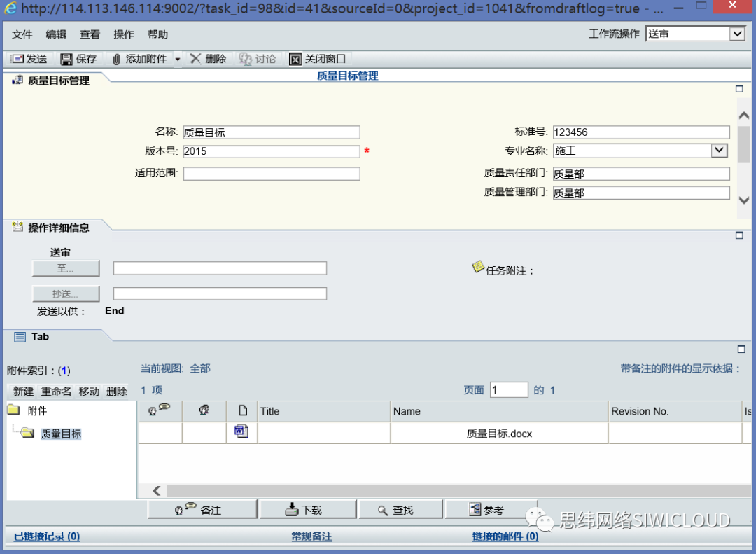Click the 标准号 input field
The image size is (756, 554).
click(x=641, y=132)
